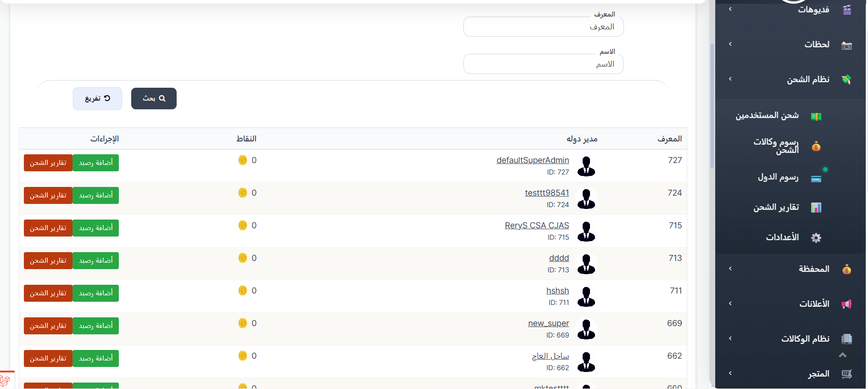868x389 pixels.
Task: Open شحن المستخدمين submenu item
Action: (x=767, y=115)
